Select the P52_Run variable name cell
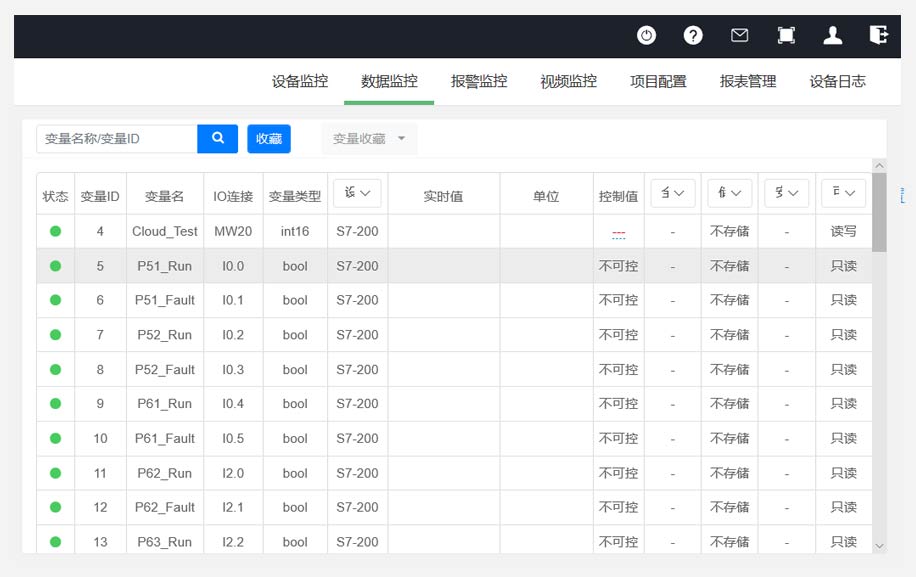The width and height of the screenshot is (916, 577). [x=165, y=335]
